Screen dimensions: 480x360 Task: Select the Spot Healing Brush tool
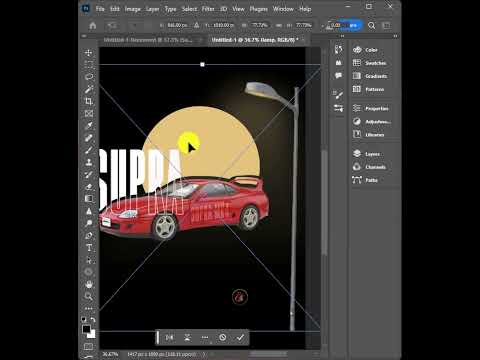88,138
